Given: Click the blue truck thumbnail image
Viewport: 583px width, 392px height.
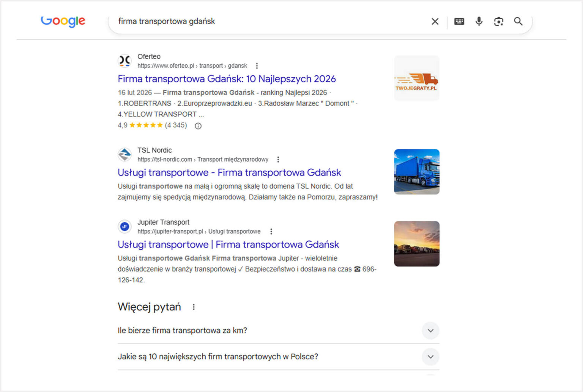Looking at the screenshot, I should pyautogui.click(x=416, y=172).
